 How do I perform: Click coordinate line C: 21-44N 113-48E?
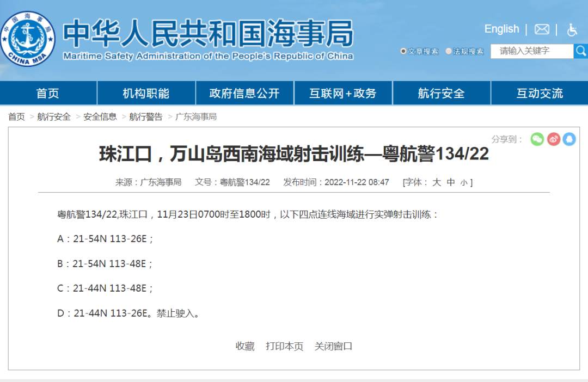[106, 288]
